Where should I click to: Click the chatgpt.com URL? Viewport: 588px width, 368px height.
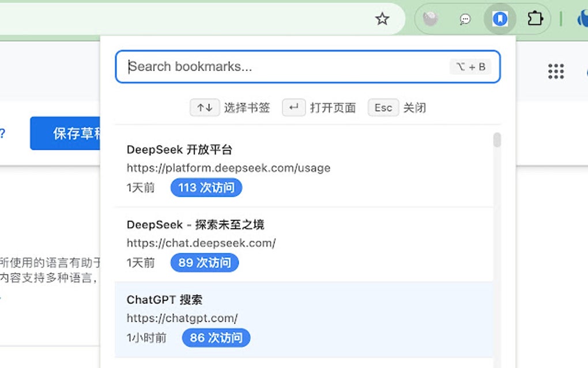click(182, 318)
